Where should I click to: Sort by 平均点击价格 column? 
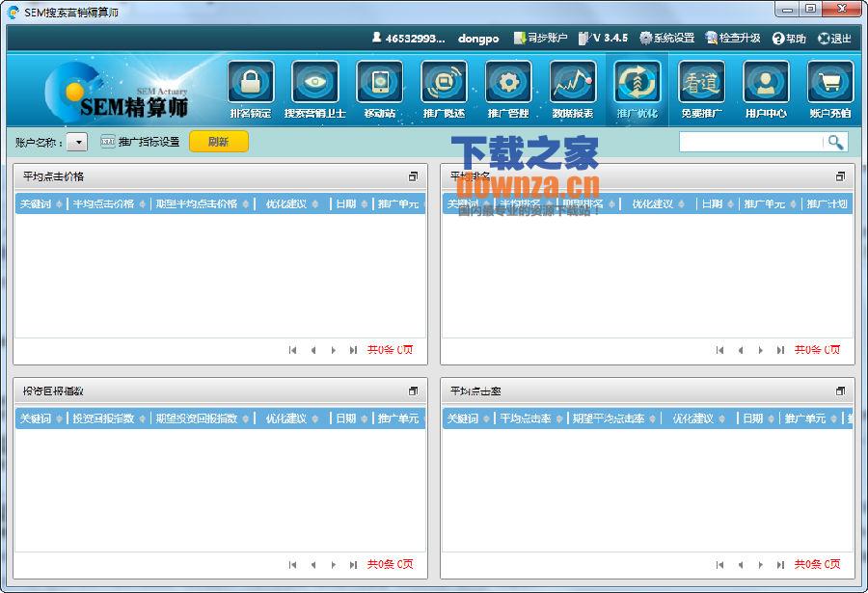[108, 203]
